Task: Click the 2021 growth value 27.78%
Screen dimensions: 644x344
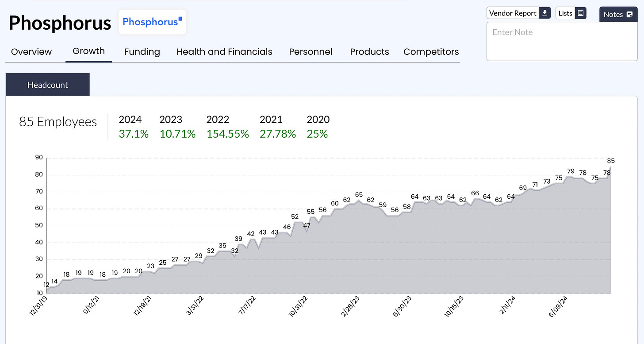Action: click(278, 134)
